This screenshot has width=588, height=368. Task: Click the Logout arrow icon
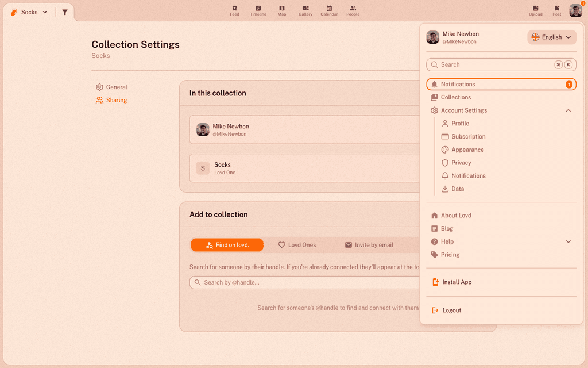(x=435, y=310)
